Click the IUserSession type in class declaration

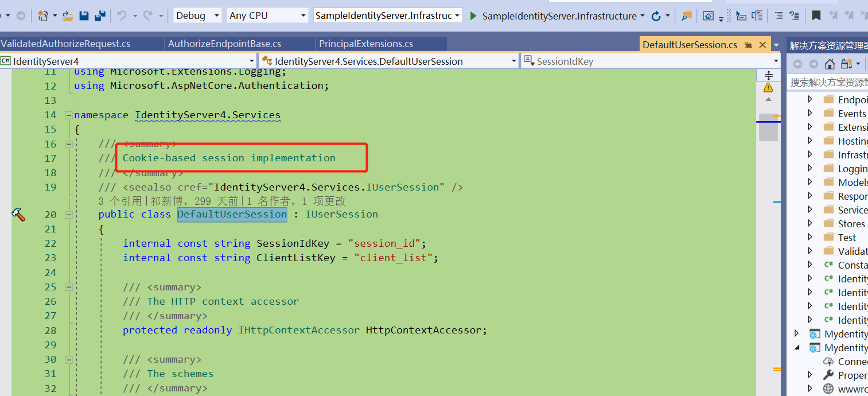point(341,215)
